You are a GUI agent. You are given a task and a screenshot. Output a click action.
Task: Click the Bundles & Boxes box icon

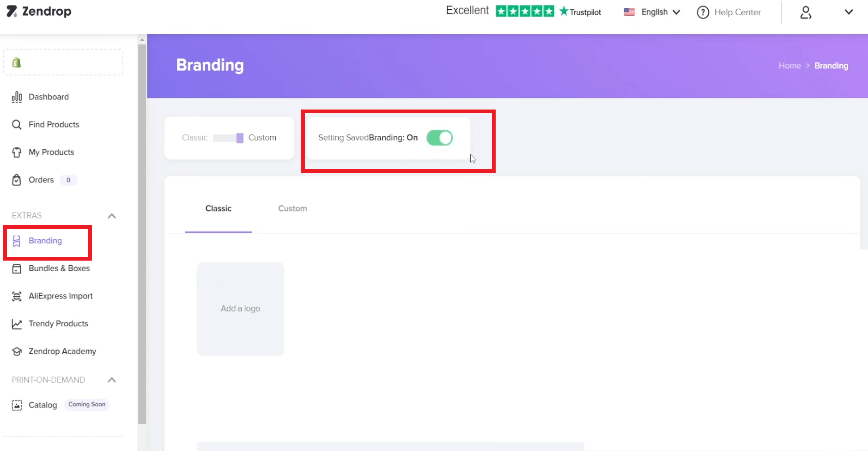(17, 268)
